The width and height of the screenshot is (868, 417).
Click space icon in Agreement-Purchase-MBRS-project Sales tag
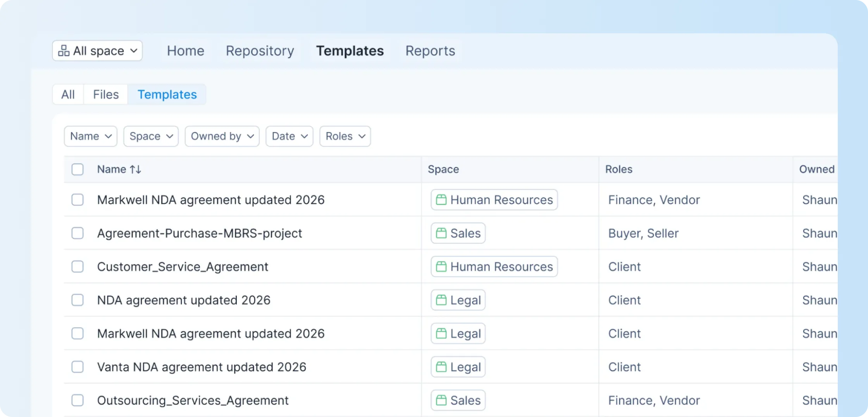click(441, 233)
